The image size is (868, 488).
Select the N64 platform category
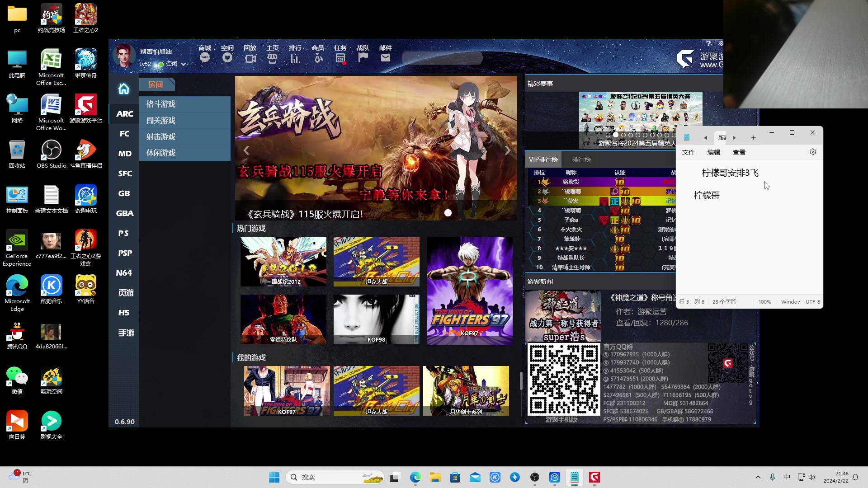click(x=124, y=273)
